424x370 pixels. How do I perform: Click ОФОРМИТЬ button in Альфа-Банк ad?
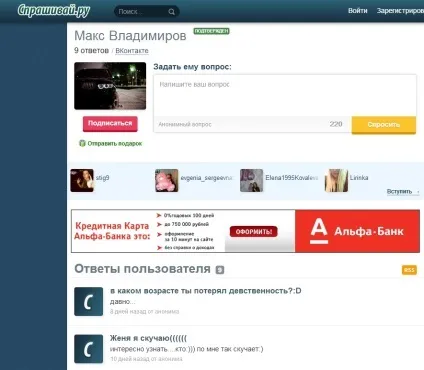(x=253, y=232)
